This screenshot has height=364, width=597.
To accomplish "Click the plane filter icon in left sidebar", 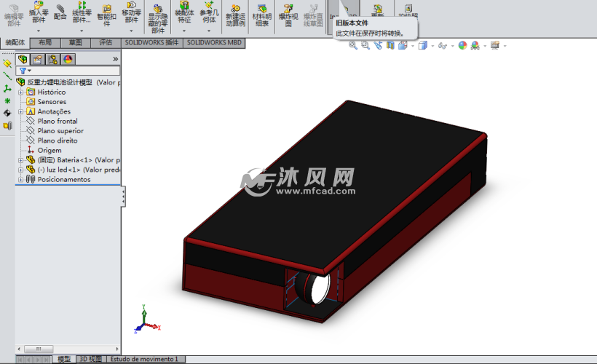I will click(x=7, y=63).
